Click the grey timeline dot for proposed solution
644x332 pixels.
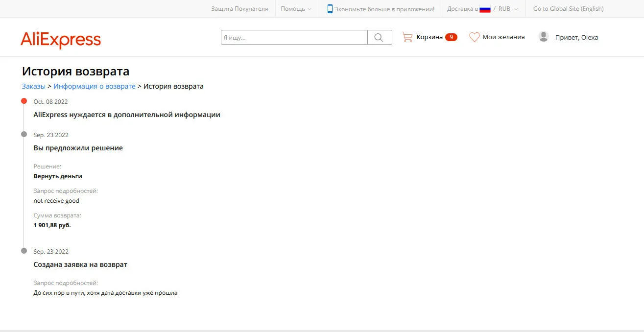24,134
